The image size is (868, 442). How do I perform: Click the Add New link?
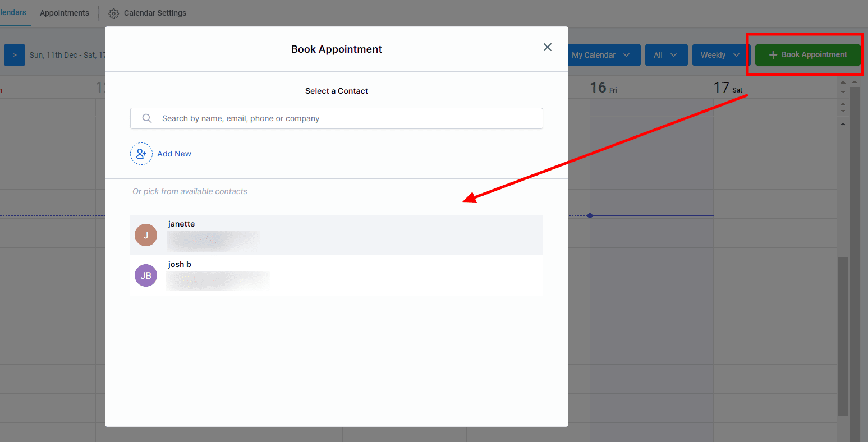pos(174,154)
